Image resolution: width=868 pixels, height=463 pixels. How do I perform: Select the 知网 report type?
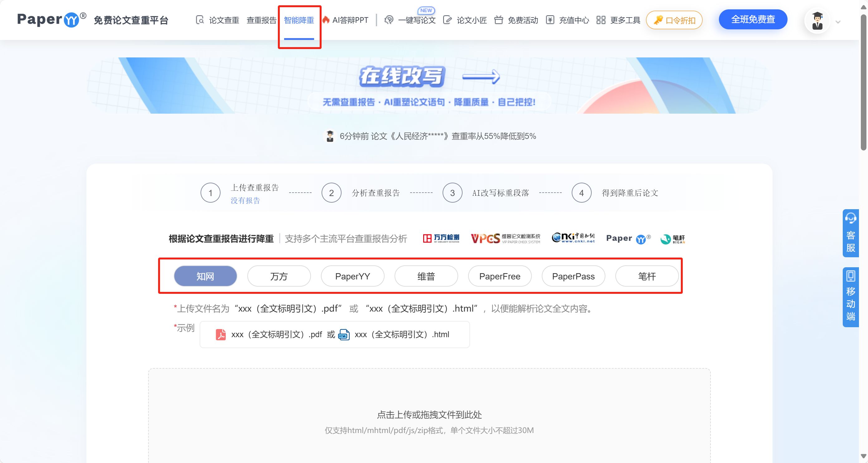pos(205,276)
